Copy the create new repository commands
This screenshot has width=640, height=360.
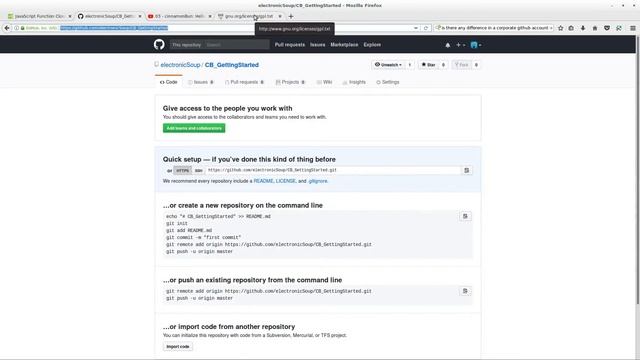465,216
